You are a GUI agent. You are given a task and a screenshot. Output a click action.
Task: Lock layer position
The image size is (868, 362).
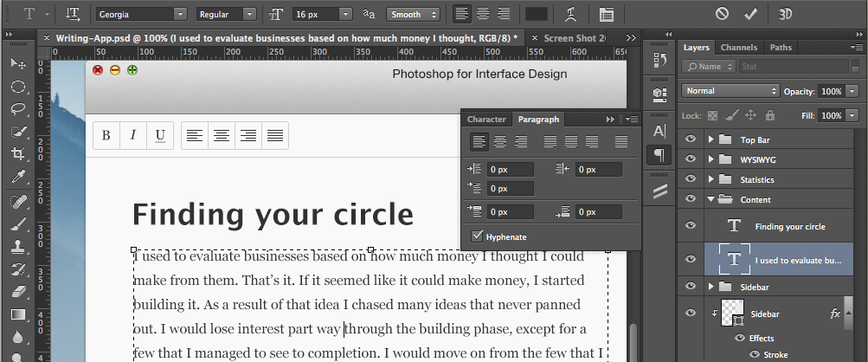tap(750, 115)
